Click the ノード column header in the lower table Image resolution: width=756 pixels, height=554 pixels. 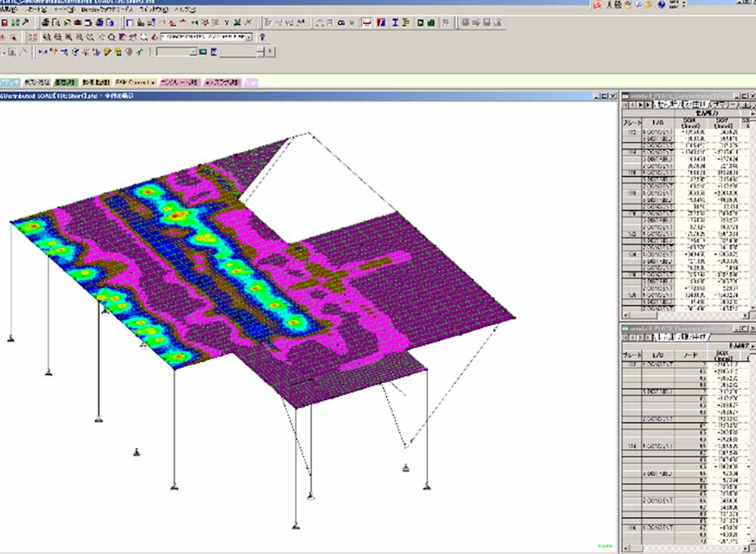tap(690, 355)
